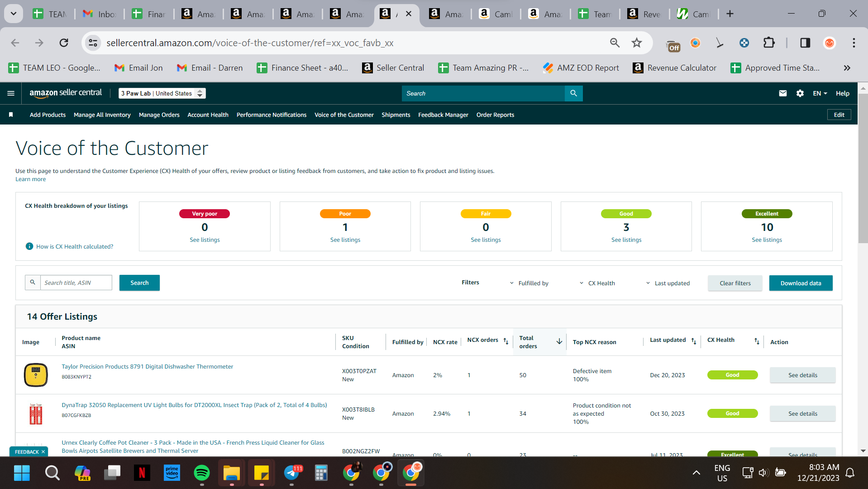This screenshot has height=489, width=868.
Task: Expand the Fulfilled by filter
Action: tap(529, 283)
